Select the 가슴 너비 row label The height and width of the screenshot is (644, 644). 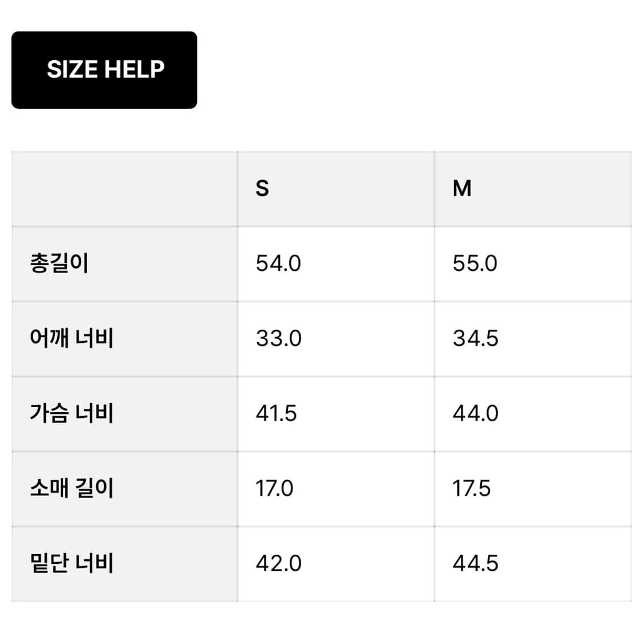pos(72,413)
